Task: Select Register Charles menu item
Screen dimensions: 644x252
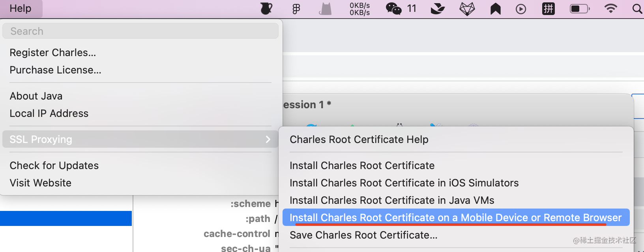Action: tap(53, 53)
